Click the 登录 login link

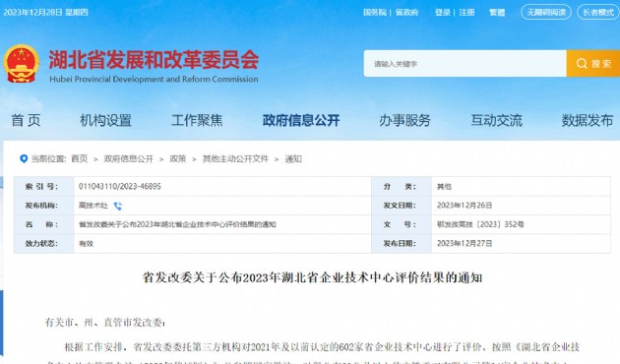443,12
